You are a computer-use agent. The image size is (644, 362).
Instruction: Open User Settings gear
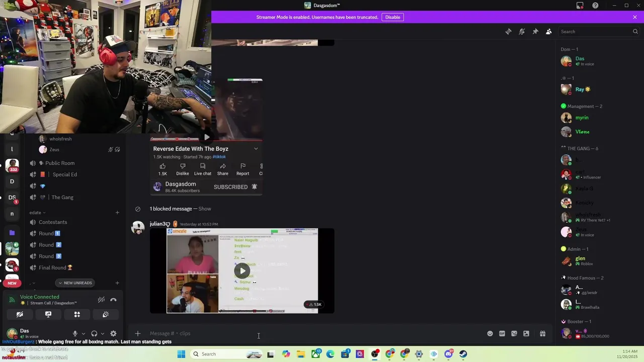point(113,333)
